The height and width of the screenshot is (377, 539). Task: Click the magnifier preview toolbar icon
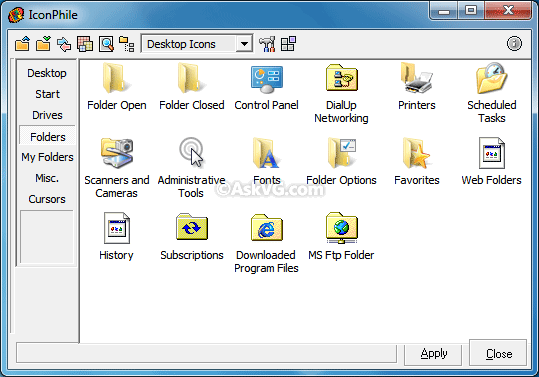(106, 44)
